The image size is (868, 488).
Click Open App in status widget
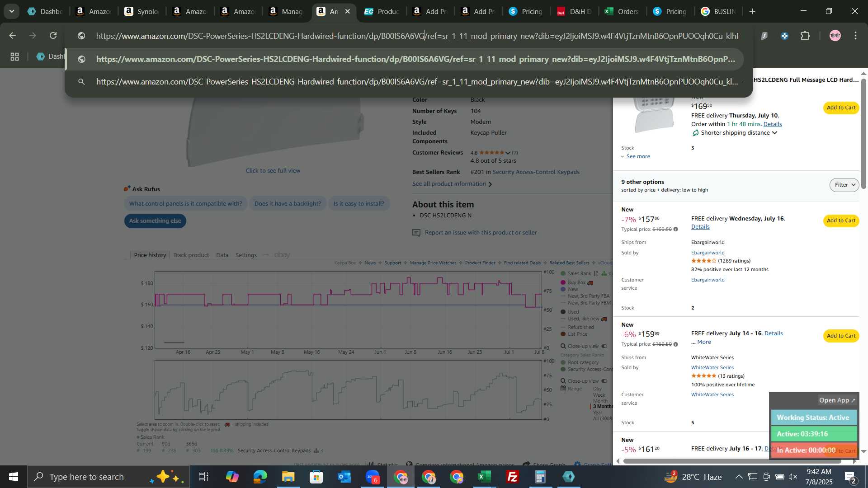click(837, 400)
